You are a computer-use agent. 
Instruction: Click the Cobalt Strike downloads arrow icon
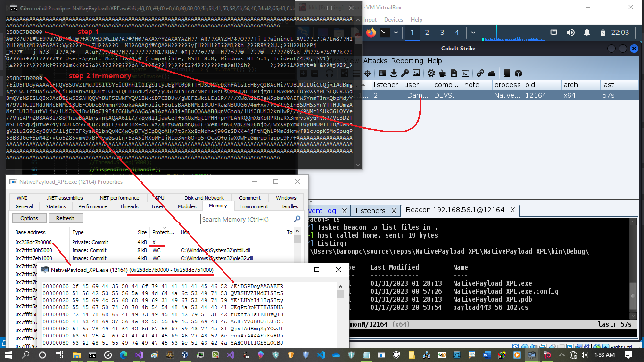[394, 73]
